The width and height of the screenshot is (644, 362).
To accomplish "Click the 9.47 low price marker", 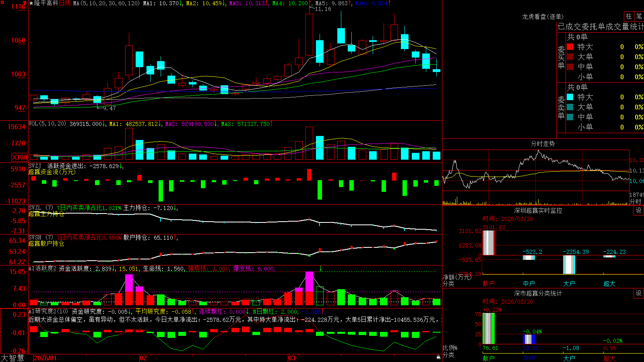I will 109,108.
